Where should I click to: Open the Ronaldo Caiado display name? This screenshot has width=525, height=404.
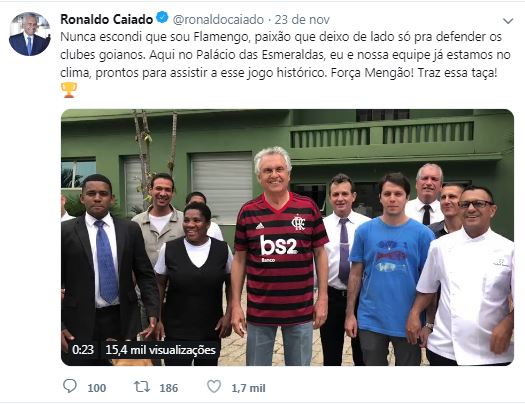point(106,19)
